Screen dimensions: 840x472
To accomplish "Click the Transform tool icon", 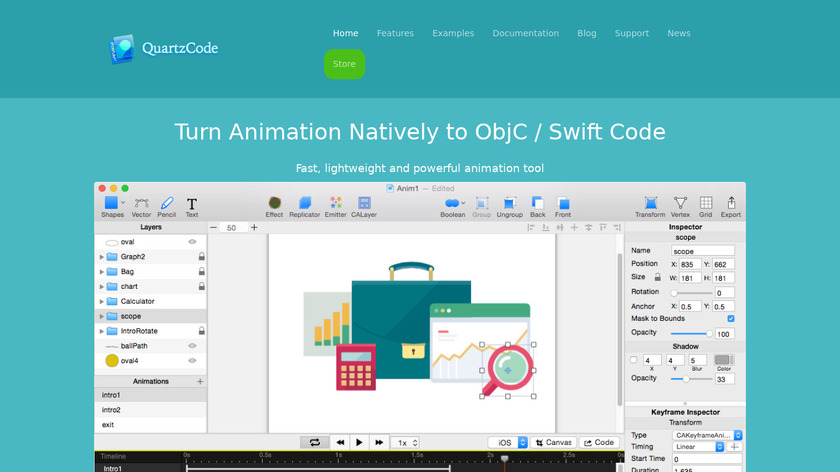I will coord(650,203).
